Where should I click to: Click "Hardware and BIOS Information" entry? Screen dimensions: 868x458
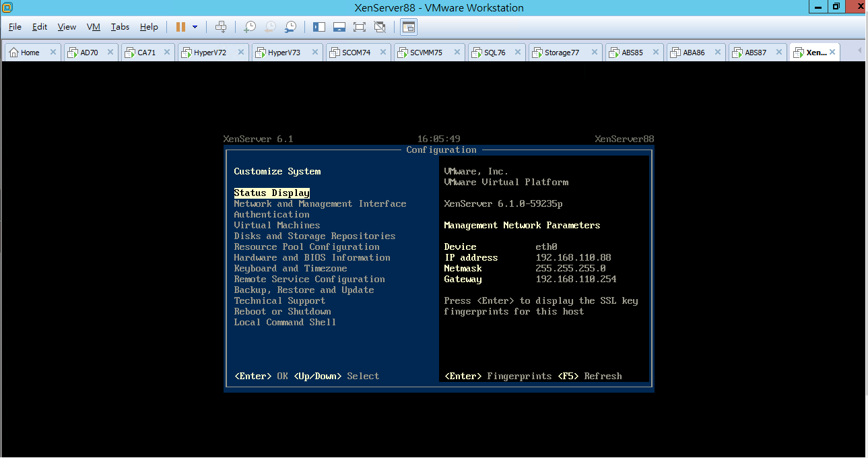click(312, 258)
